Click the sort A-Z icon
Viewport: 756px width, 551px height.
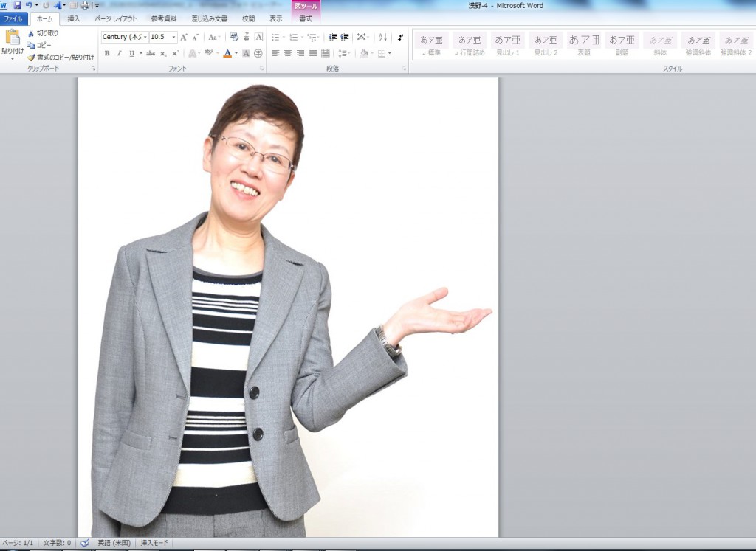[382, 37]
